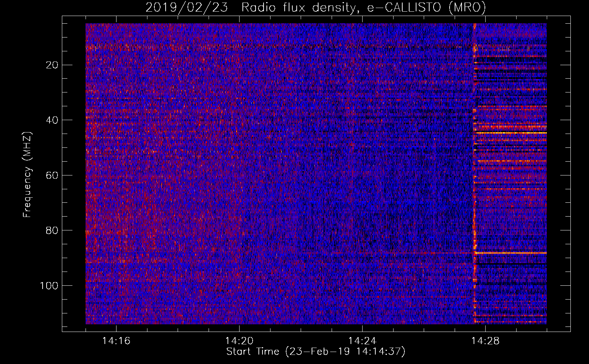Click the '100' frequency tick label

point(49,286)
